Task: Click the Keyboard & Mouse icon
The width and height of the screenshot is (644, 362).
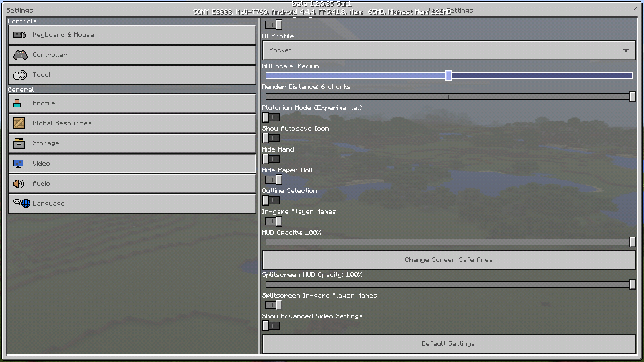Action: pos(20,35)
